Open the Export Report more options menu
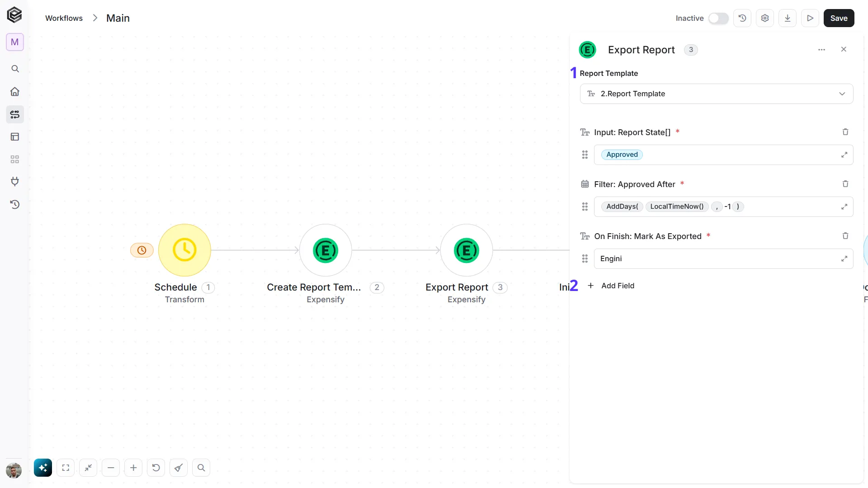Viewport: 868px width, 488px height. coord(822,50)
